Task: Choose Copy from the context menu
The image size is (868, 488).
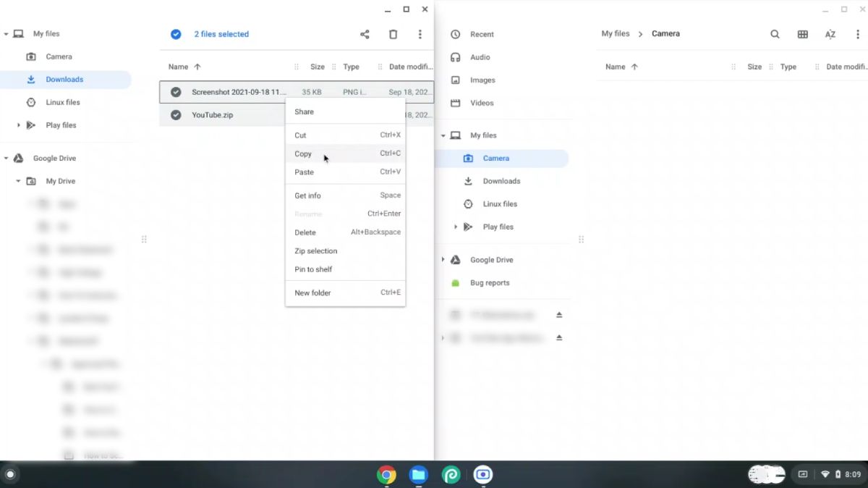Action: pyautogui.click(x=302, y=153)
